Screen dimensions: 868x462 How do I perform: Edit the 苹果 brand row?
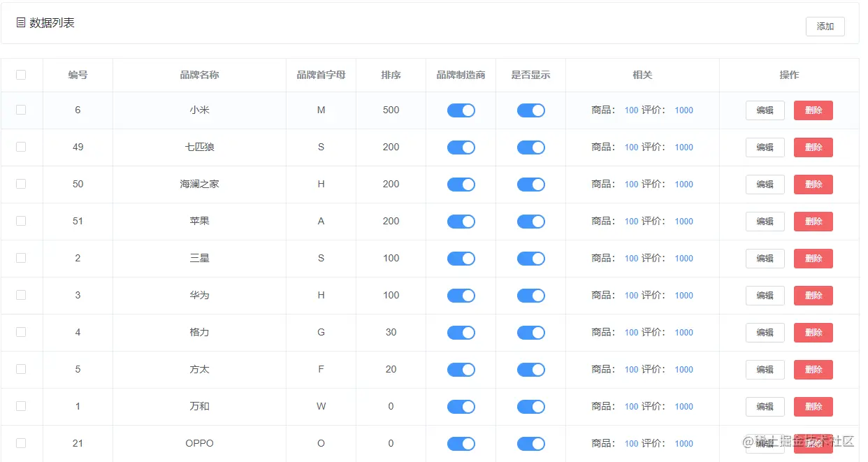[765, 222]
